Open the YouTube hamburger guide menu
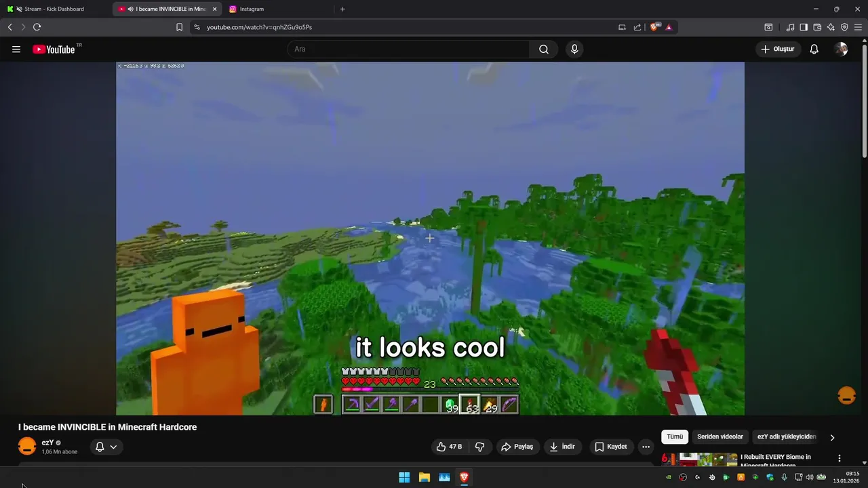This screenshot has height=488, width=868. tap(16, 49)
